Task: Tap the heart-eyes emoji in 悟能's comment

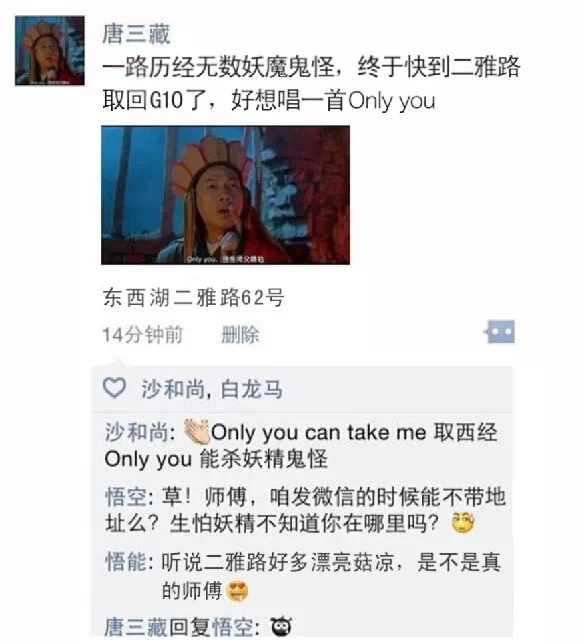Action: tap(237, 591)
